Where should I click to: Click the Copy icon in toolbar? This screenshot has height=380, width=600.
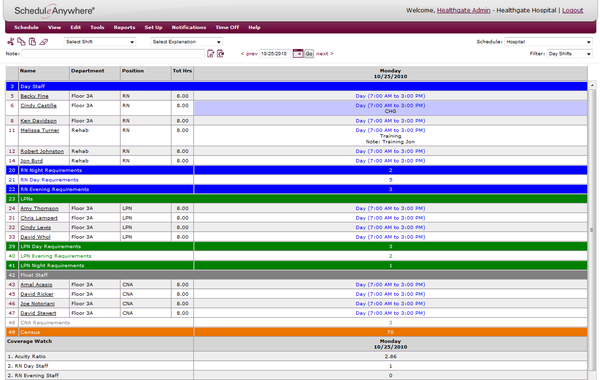click(x=21, y=42)
